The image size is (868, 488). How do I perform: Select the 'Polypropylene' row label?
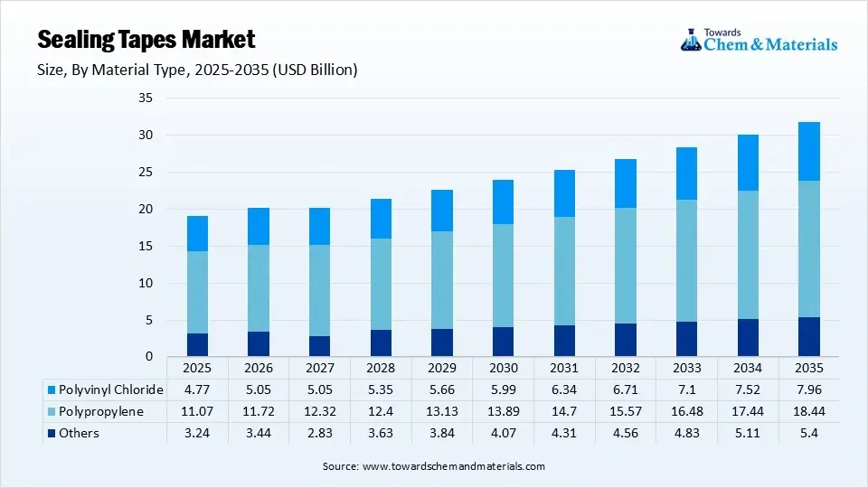tap(100, 412)
